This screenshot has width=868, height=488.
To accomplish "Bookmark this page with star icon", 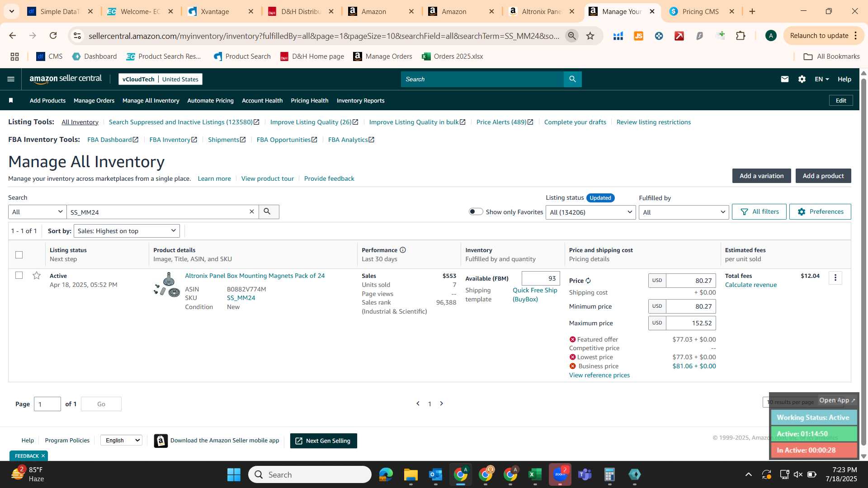I will tap(590, 36).
